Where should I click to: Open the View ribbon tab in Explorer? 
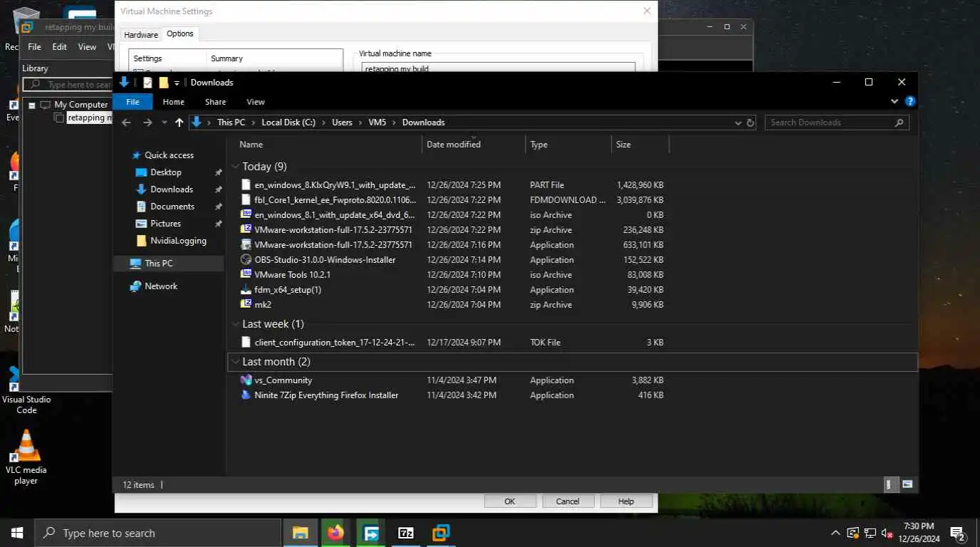coord(255,102)
